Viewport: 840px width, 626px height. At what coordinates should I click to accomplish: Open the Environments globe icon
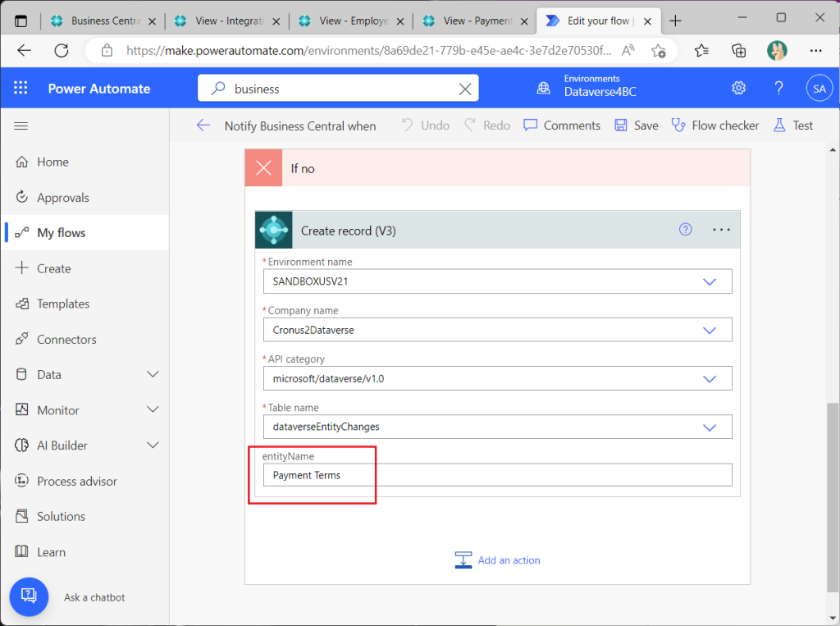[x=543, y=88]
